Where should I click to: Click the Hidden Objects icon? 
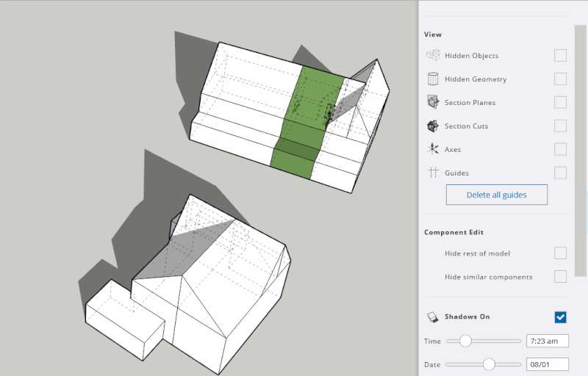tap(433, 55)
